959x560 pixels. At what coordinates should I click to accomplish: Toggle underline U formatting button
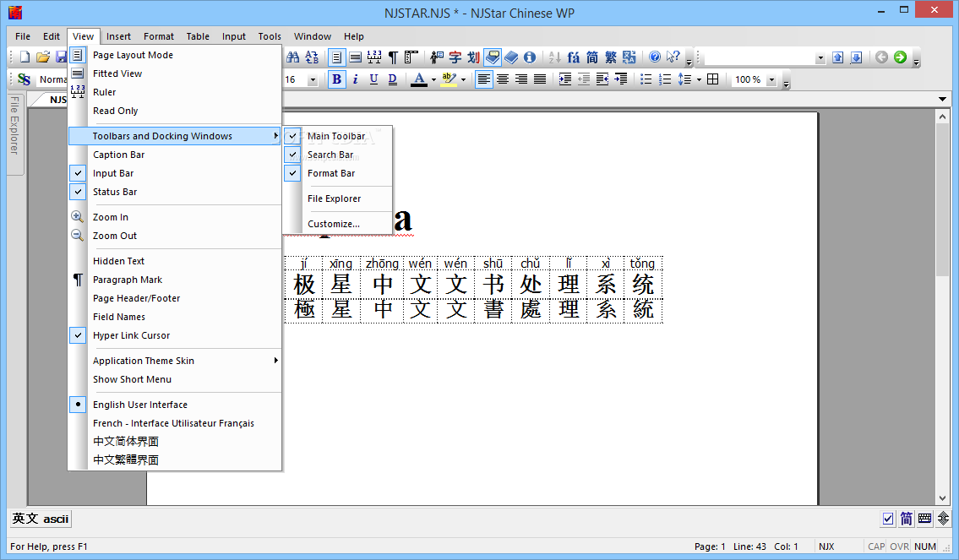373,79
